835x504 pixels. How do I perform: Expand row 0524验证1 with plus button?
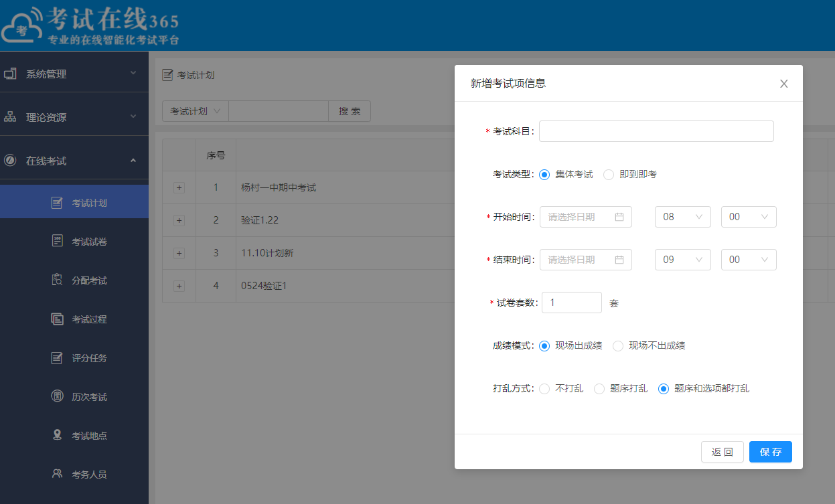click(179, 286)
